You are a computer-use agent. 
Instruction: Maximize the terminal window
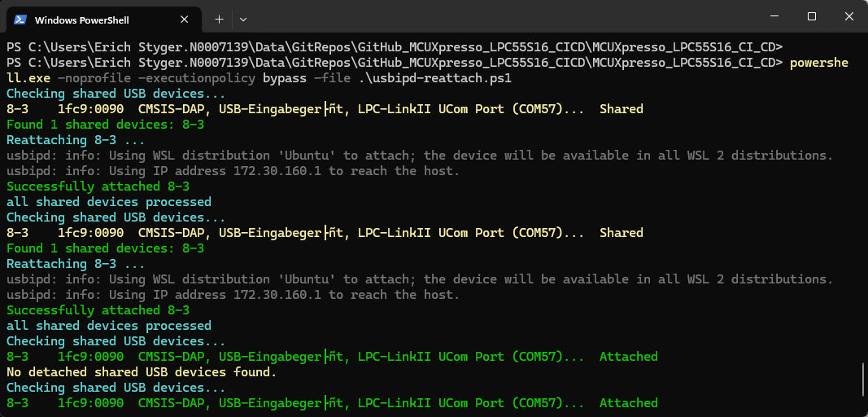811,17
